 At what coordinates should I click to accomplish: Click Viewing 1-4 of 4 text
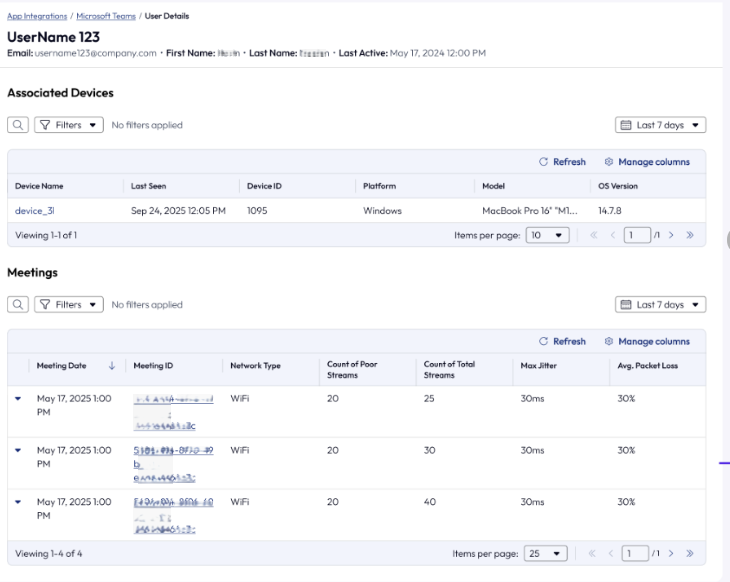[x=48, y=554]
